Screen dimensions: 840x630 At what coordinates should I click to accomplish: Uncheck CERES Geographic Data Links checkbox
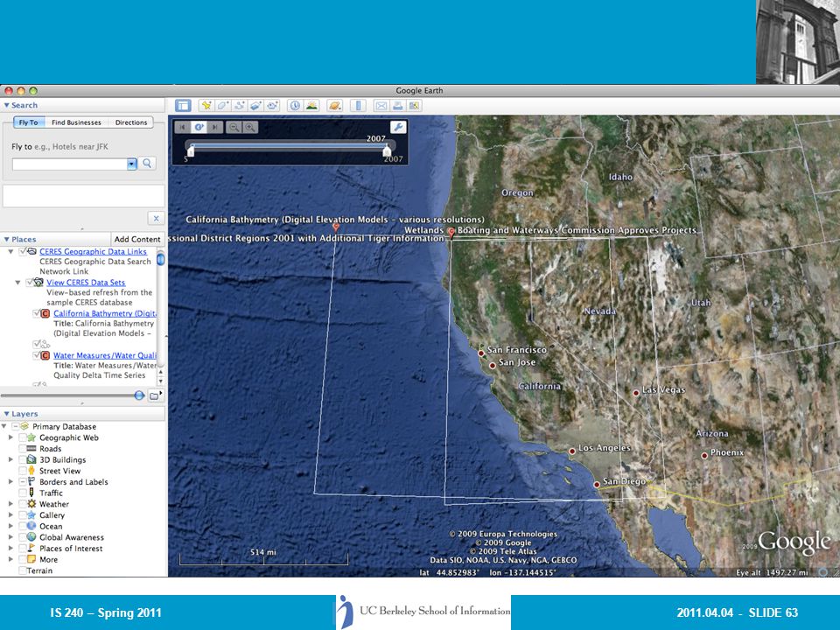[23, 251]
